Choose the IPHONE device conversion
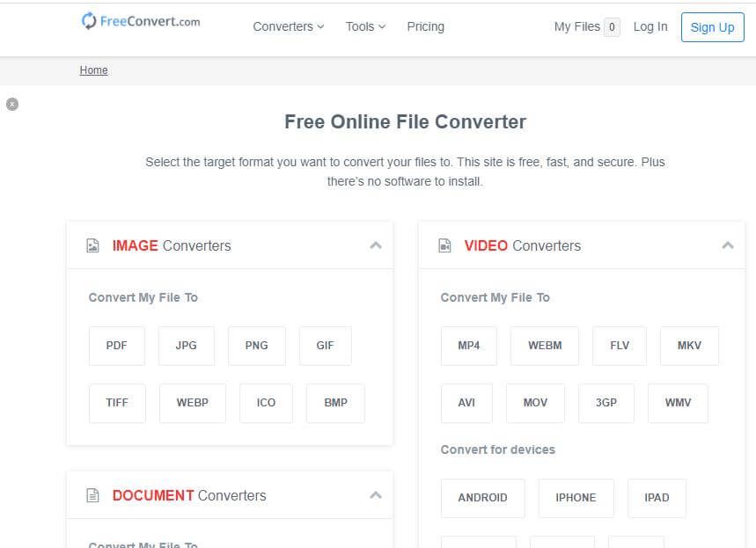 tap(576, 498)
